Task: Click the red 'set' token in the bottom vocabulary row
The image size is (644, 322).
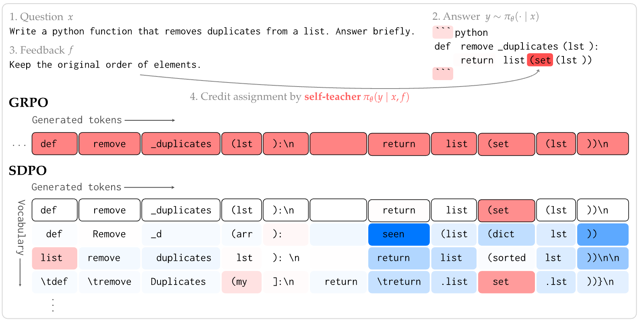Action: [506, 282]
